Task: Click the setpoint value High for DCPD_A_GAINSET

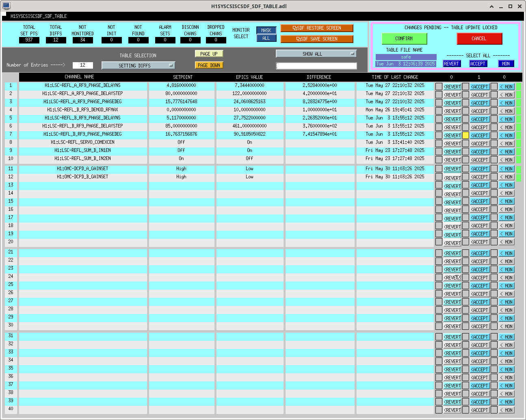Action: (x=181, y=169)
